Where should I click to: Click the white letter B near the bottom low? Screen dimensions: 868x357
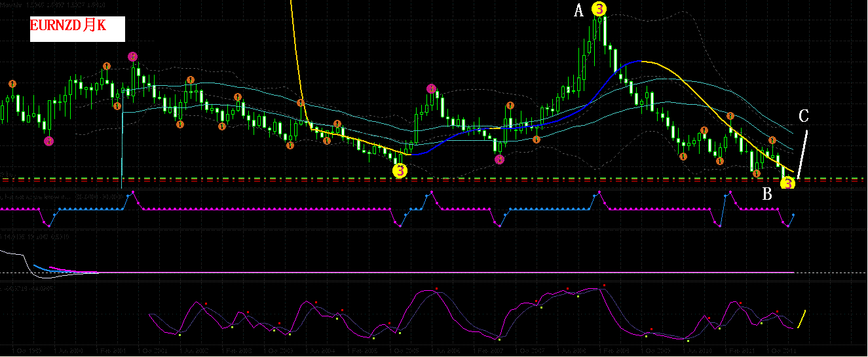(x=767, y=195)
